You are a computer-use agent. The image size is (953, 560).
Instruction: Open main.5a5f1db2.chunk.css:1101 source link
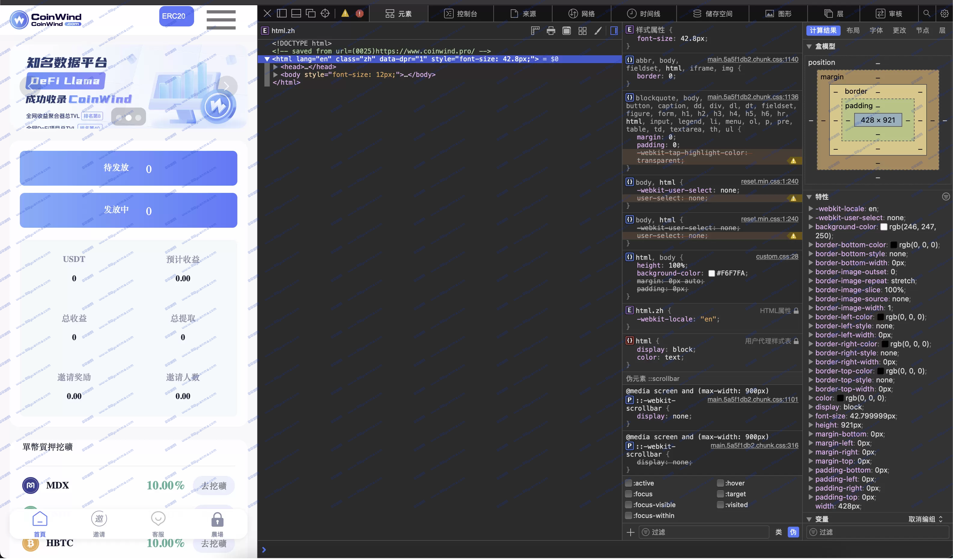(753, 400)
